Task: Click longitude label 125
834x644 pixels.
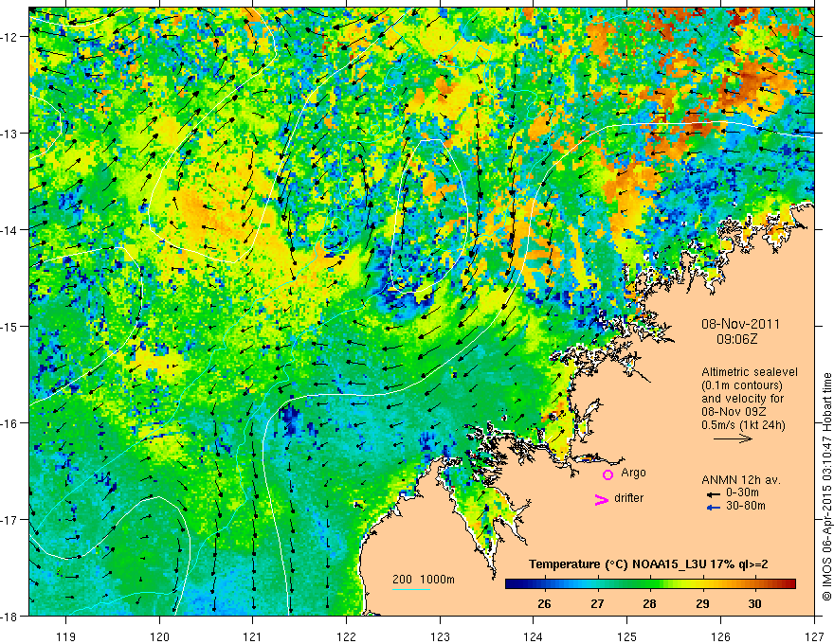Action: tap(627, 637)
